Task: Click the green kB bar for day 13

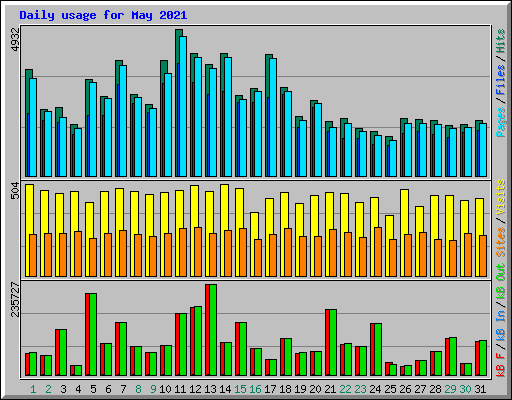Action: (213, 330)
